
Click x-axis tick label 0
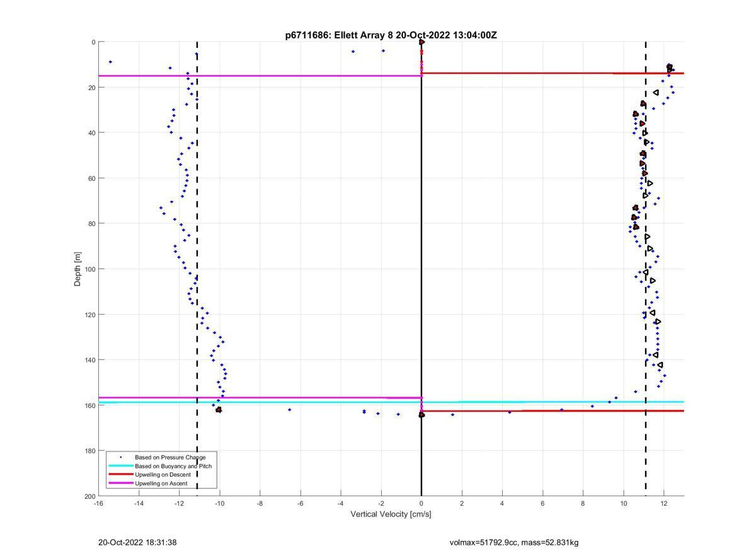coord(421,503)
